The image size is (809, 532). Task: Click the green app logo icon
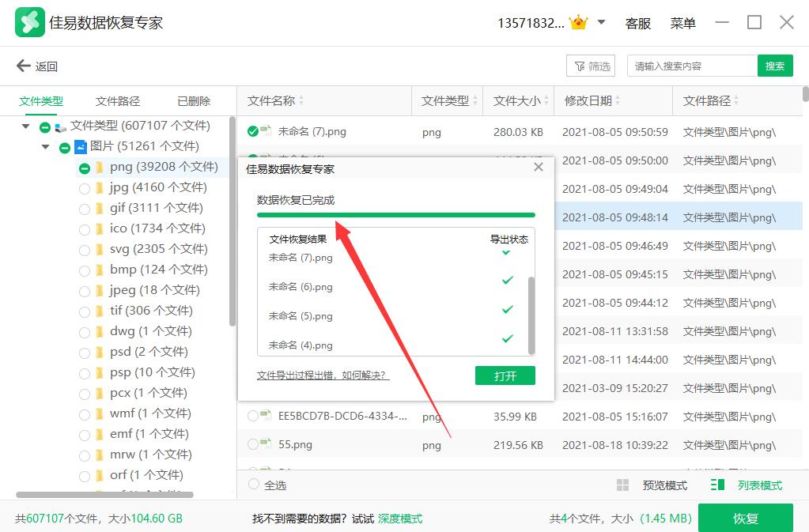coord(30,22)
